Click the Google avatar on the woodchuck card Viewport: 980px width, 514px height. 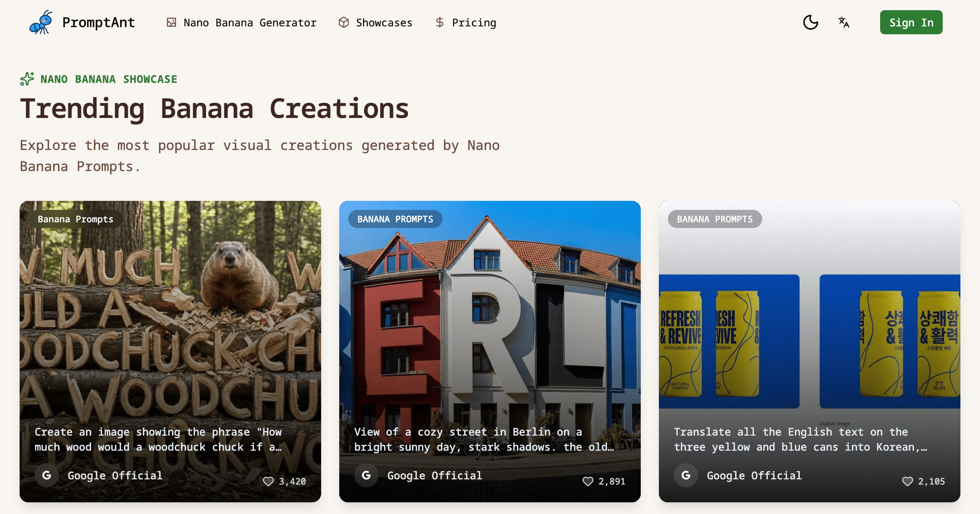tap(47, 475)
